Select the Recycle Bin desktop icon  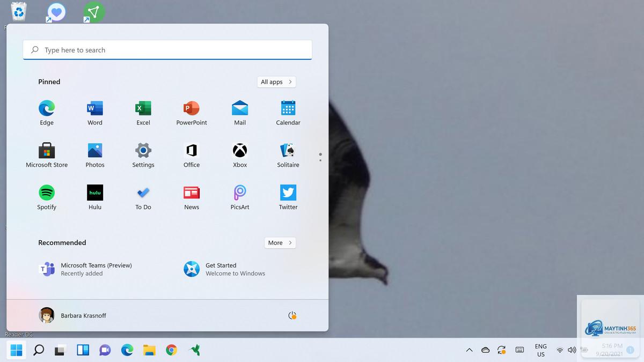19,11
